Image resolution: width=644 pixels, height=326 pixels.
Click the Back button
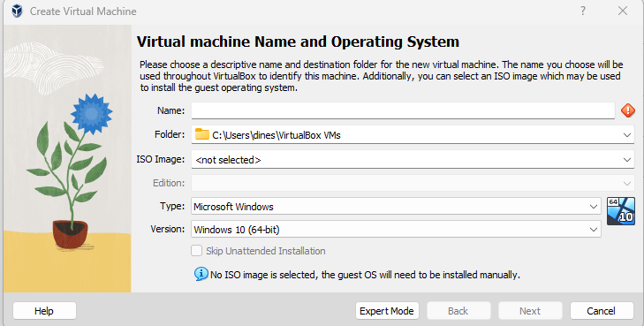coord(458,311)
